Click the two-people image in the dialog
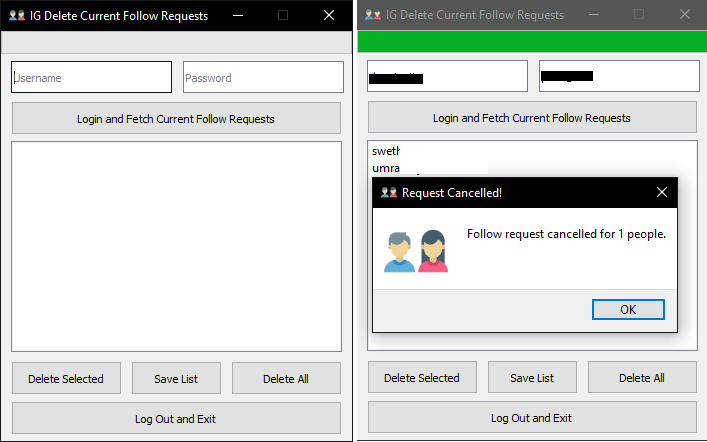Image resolution: width=707 pixels, height=442 pixels. (416, 251)
